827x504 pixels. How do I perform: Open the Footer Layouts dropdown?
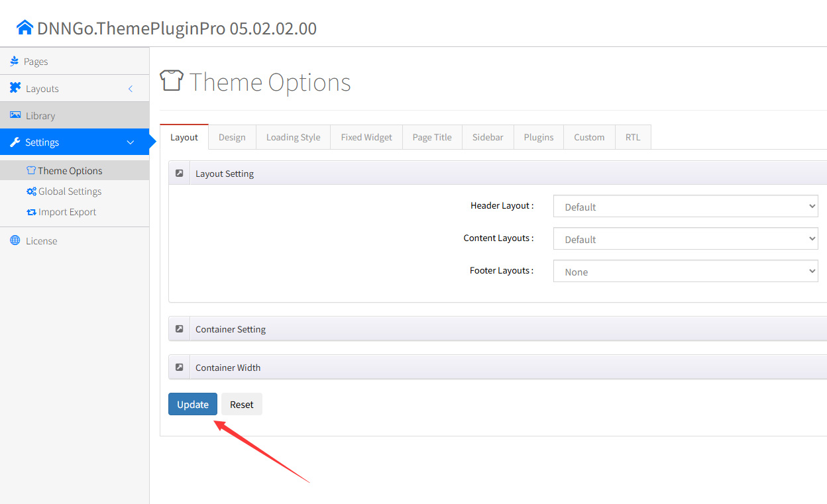tap(686, 272)
